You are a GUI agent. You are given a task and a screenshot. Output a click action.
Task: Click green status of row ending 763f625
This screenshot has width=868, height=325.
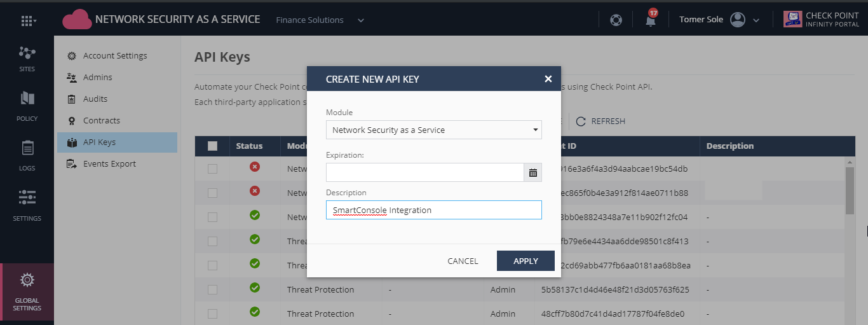pos(255,287)
